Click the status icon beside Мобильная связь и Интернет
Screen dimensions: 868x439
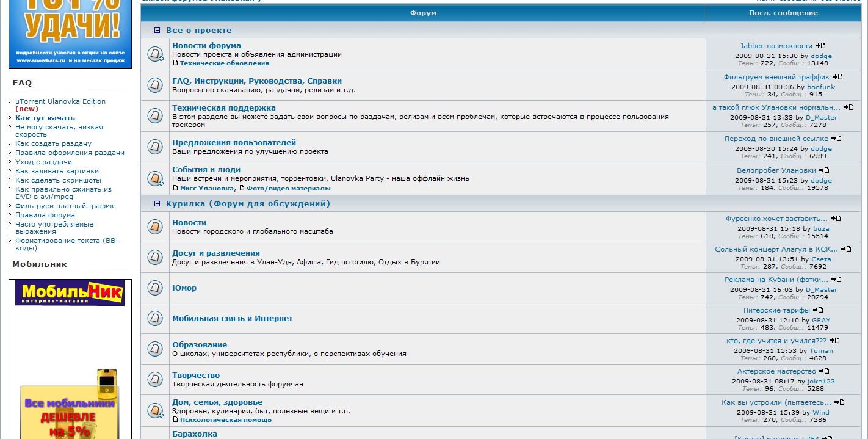click(x=155, y=318)
